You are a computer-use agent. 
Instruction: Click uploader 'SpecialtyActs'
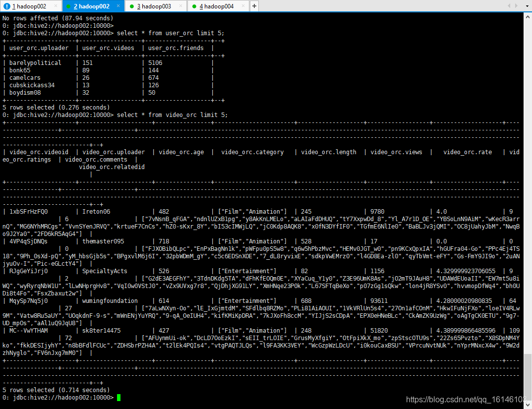click(105, 271)
